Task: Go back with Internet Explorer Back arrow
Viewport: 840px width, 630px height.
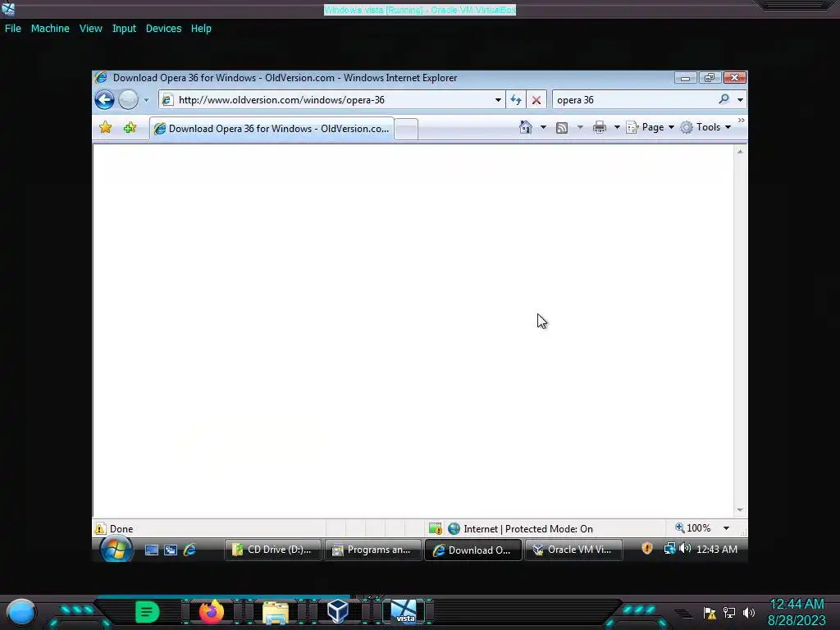Action: point(104,99)
